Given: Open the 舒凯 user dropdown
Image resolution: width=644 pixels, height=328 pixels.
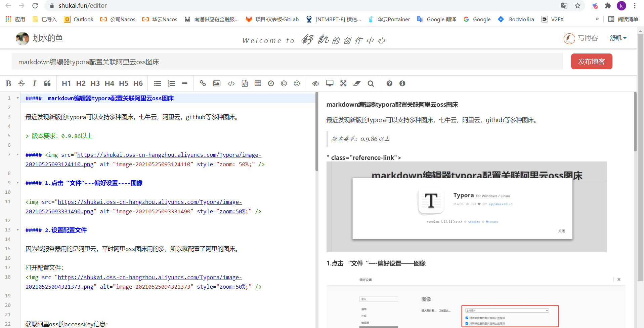Looking at the screenshot, I should point(618,38).
